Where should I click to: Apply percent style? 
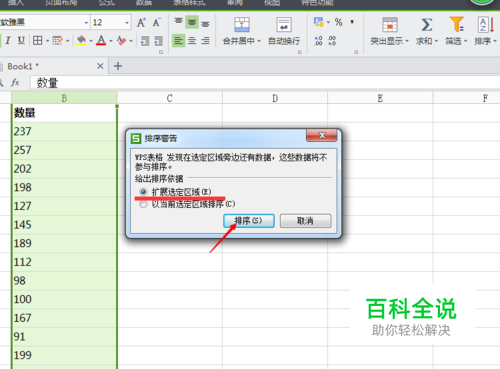point(339,22)
